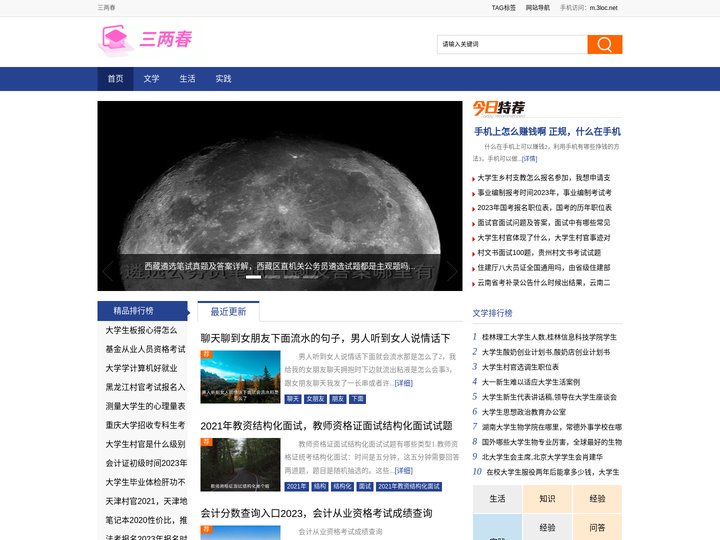720x540 pixels.
Task: Click the 2021年 tag
Action: [x=297, y=486]
